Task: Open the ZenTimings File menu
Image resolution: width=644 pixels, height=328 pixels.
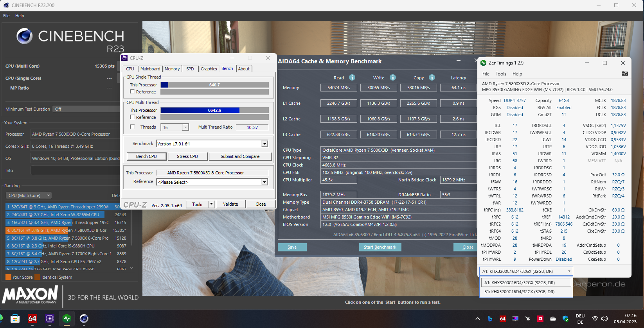Action: [x=486, y=73]
